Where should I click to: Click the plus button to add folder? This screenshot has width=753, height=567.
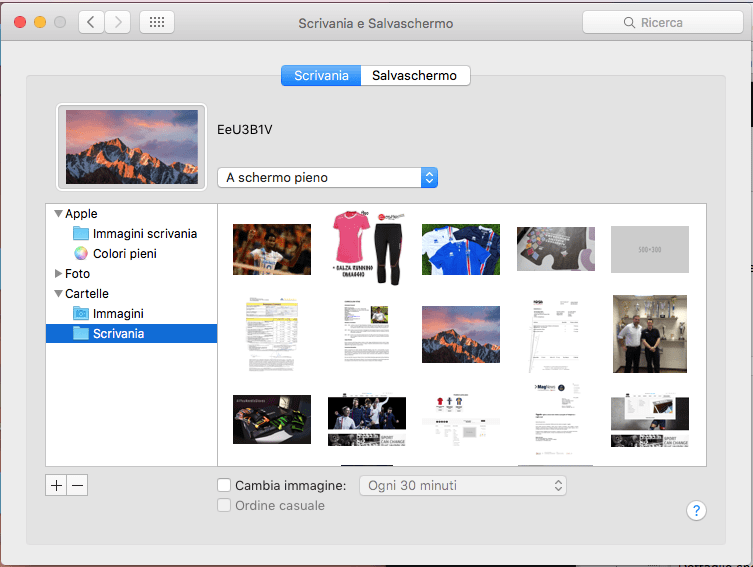tap(56, 485)
